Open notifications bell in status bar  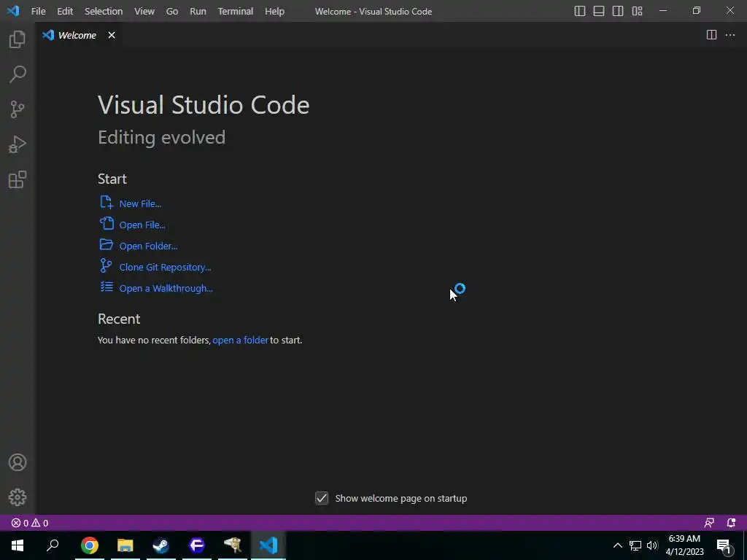tap(731, 523)
